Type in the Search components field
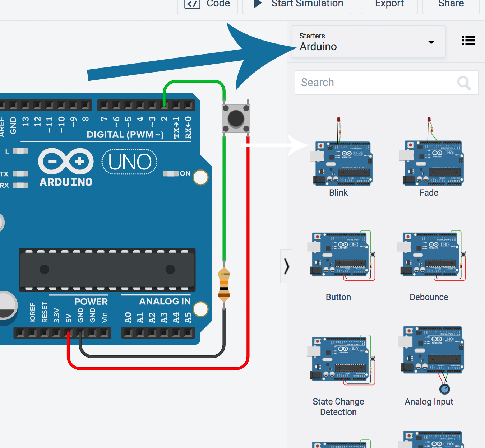 (377, 83)
